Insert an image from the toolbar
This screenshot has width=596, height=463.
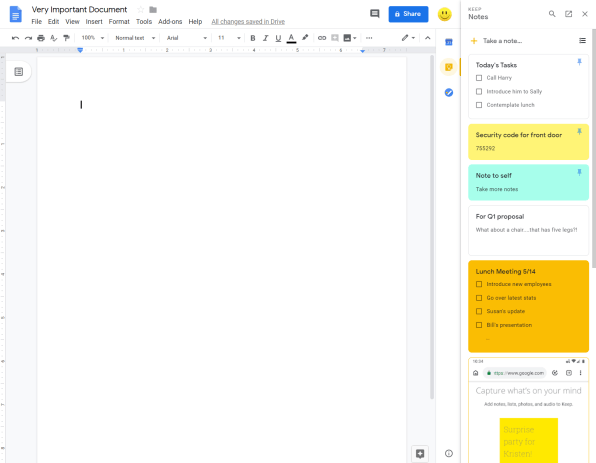pos(347,38)
